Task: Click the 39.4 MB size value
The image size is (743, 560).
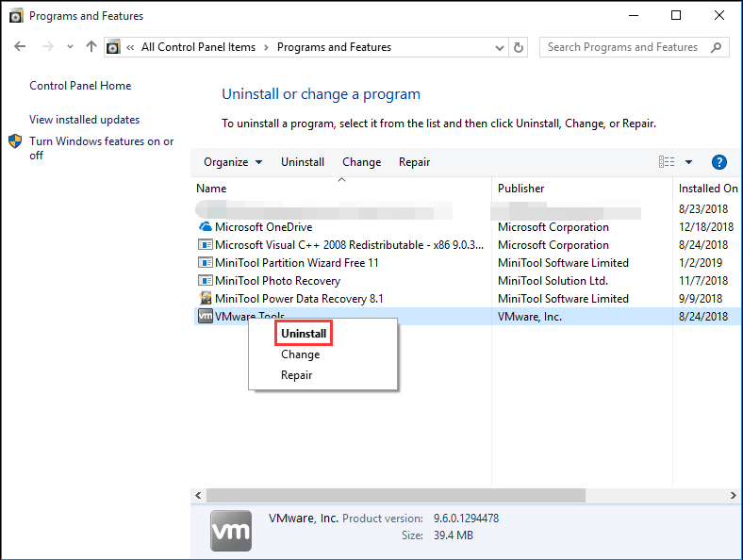Action: tap(454, 535)
